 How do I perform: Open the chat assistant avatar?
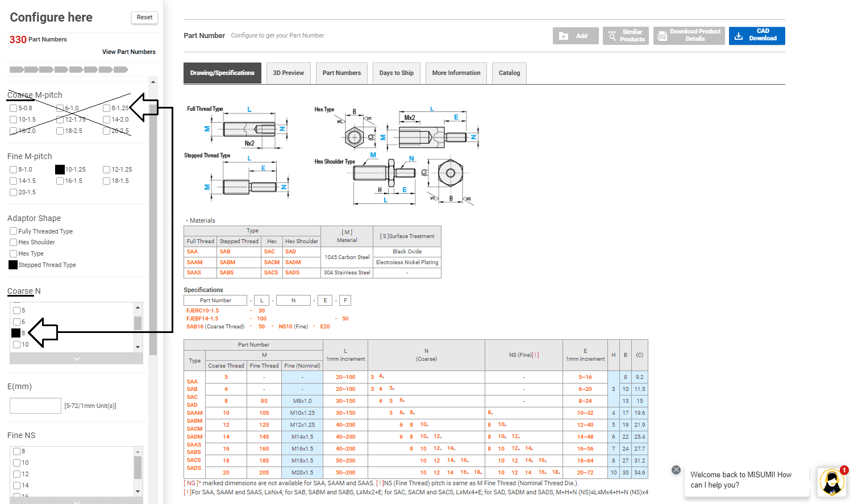click(x=832, y=482)
